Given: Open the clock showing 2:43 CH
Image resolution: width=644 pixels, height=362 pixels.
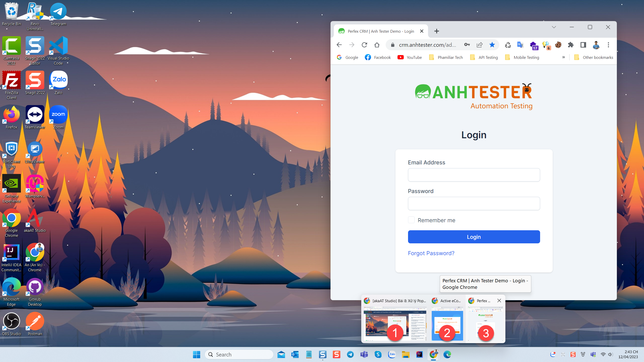Looking at the screenshot, I should 628,354.
